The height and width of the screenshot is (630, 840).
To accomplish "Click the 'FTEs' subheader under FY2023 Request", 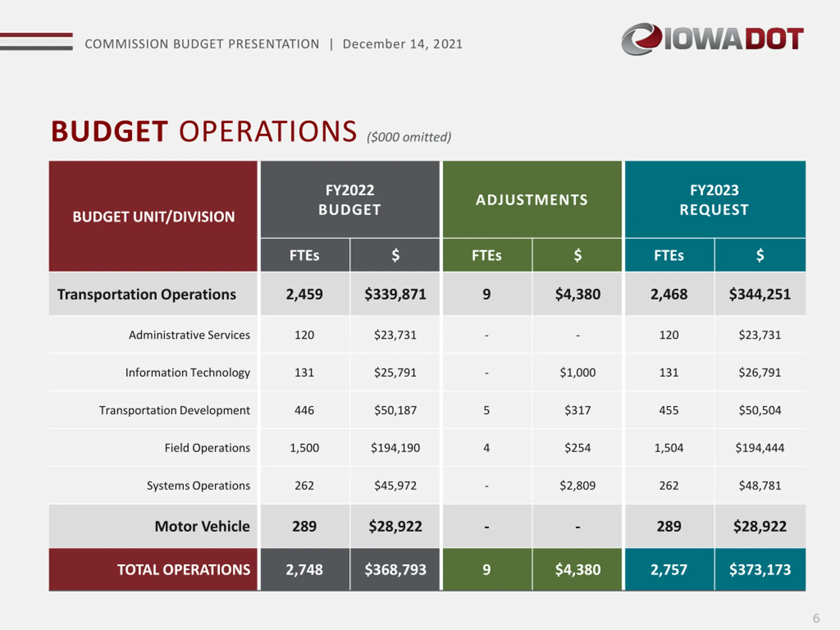I will [669, 255].
